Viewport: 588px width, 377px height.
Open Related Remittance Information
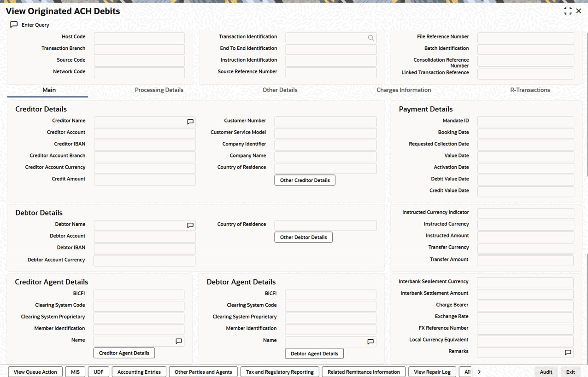[364, 372]
